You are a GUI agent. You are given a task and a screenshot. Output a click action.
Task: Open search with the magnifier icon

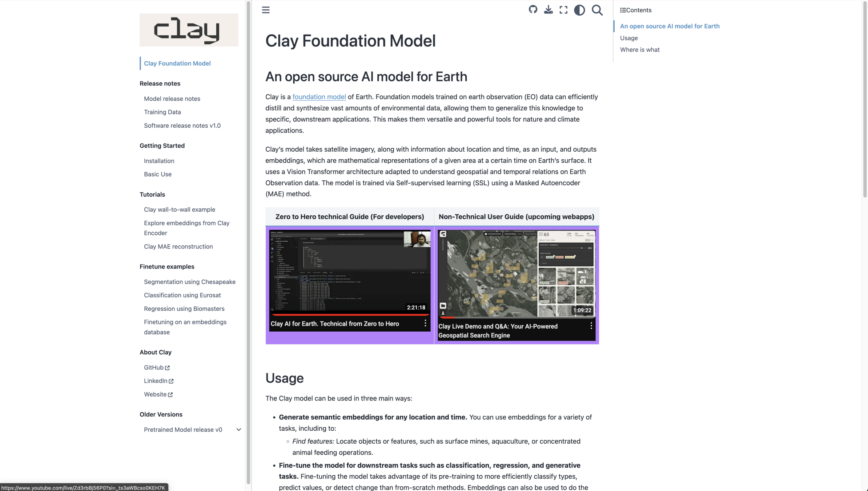click(x=597, y=10)
